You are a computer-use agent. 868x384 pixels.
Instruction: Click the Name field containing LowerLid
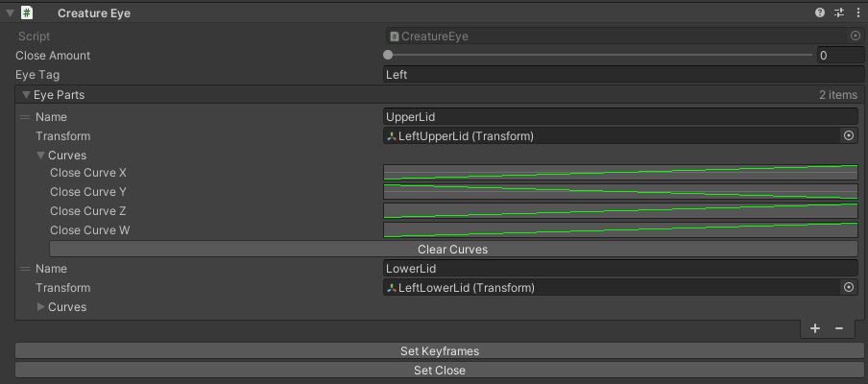[x=620, y=269]
